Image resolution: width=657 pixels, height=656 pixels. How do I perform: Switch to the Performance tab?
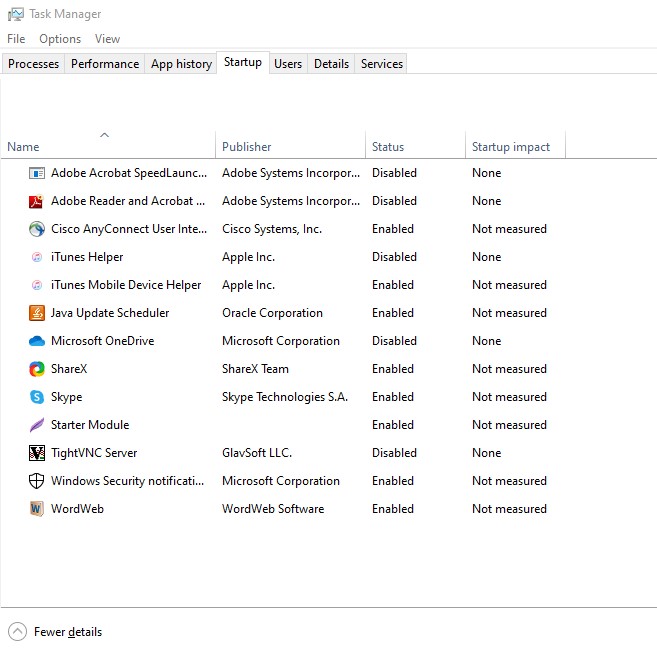point(105,64)
